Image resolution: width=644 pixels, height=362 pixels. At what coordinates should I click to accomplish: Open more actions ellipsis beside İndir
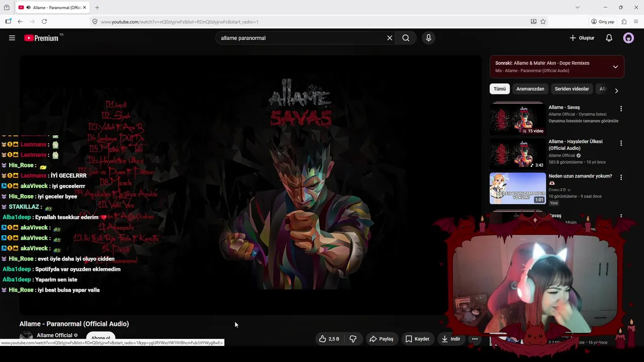pos(474,339)
